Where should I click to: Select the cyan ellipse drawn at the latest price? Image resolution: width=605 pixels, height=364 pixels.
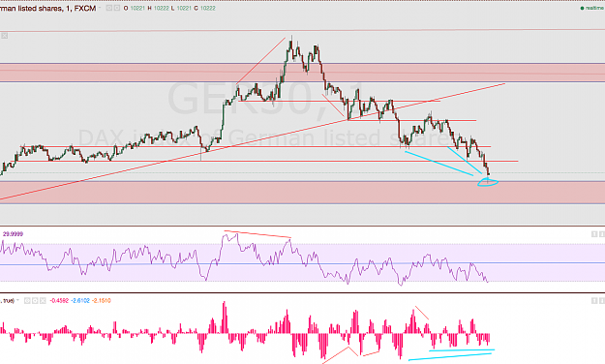488,183
